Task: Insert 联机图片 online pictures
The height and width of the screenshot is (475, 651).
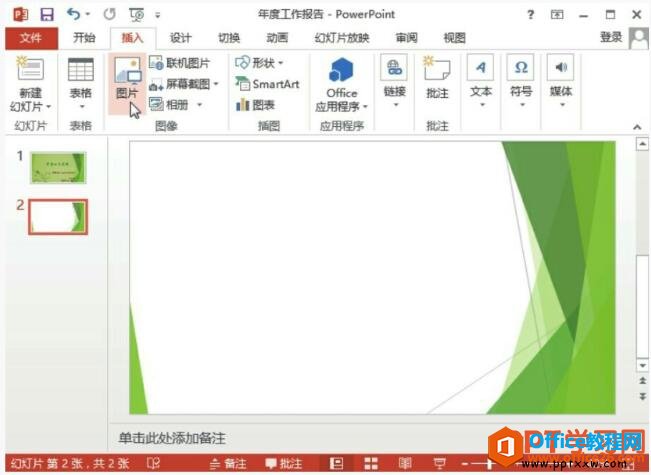Action: pyautogui.click(x=179, y=63)
